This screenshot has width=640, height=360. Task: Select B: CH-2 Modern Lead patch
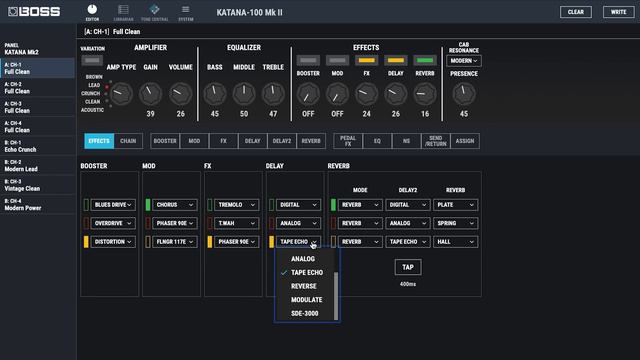[x=38, y=166]
